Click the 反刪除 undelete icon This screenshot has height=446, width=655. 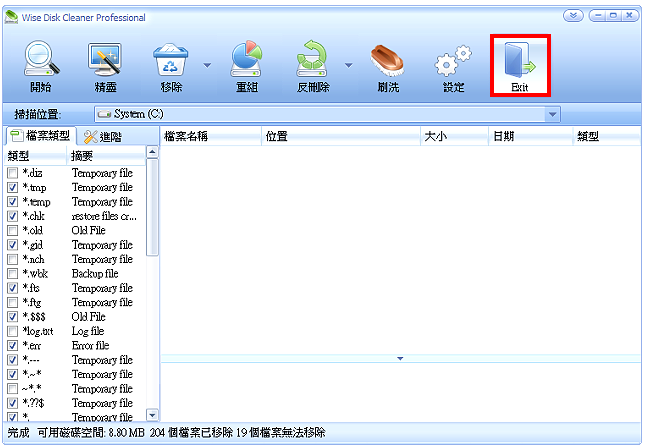[312, 66]
